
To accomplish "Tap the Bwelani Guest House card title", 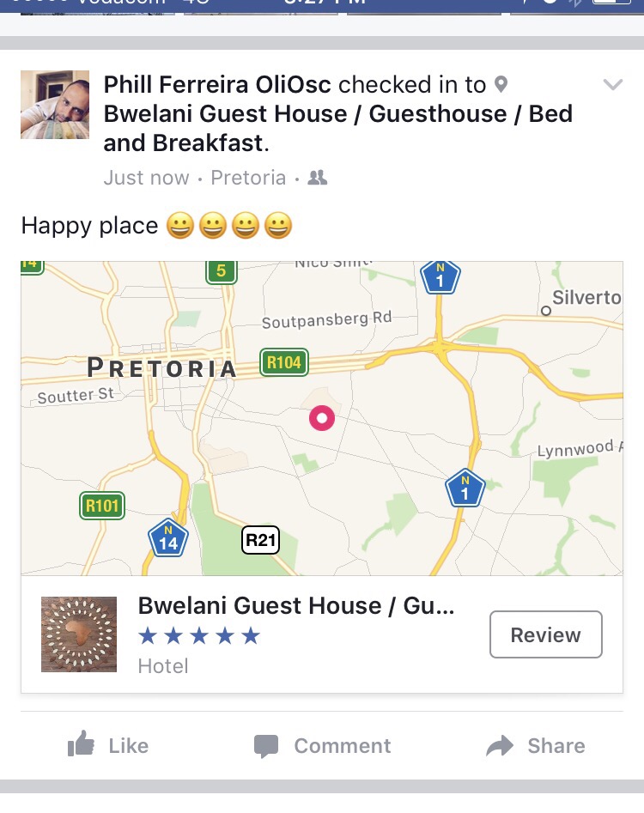I will pyautogui.click(x=296, y=606).
